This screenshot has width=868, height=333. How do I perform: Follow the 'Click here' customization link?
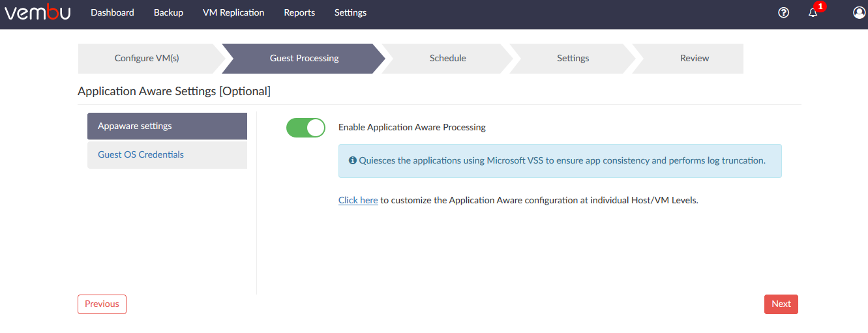click(x=358, y=201)
